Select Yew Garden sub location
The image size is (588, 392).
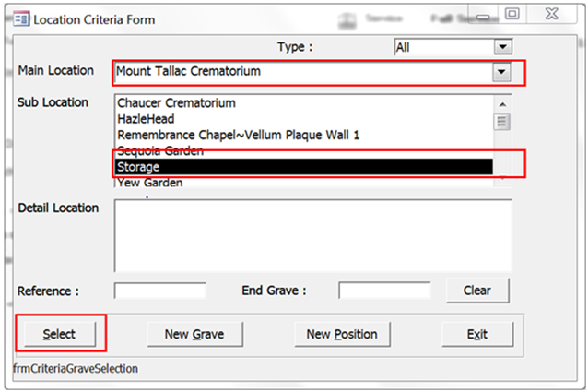point(150,183)
